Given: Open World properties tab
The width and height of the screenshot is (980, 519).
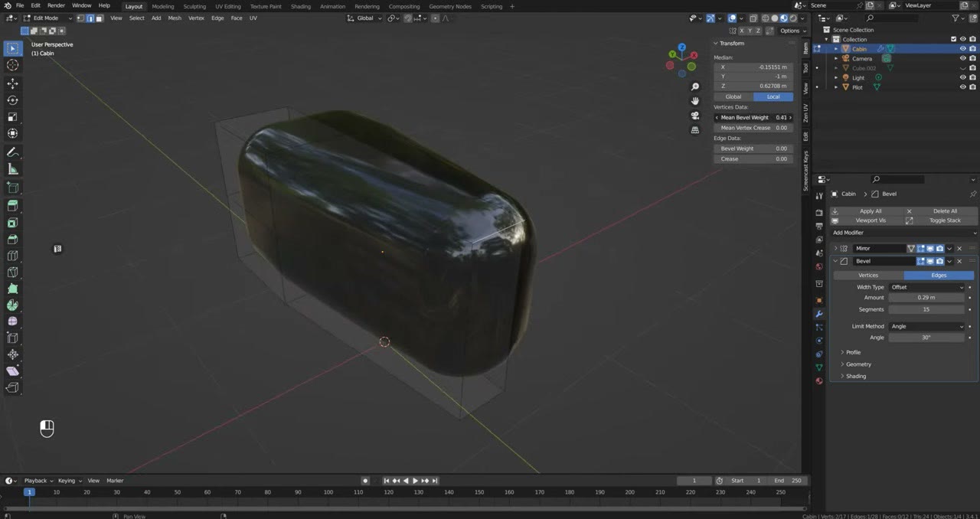Looking at the screenshot, I should (x=819, y=266).
